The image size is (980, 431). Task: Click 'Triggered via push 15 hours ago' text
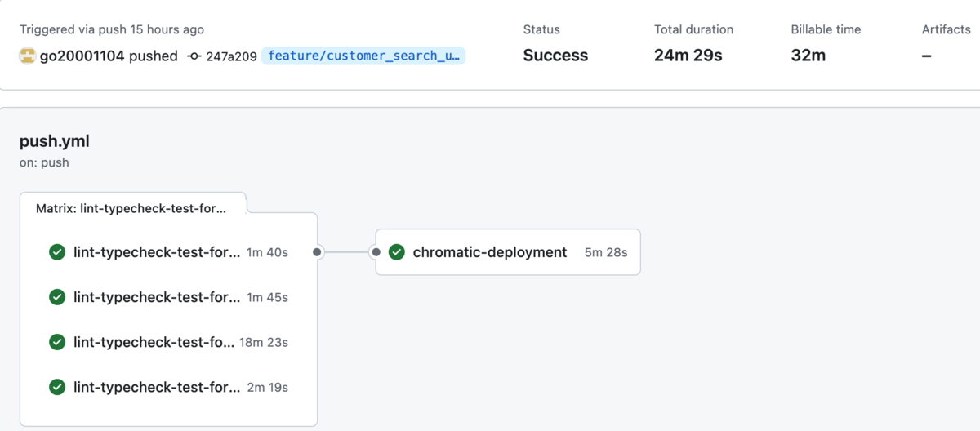112,29
